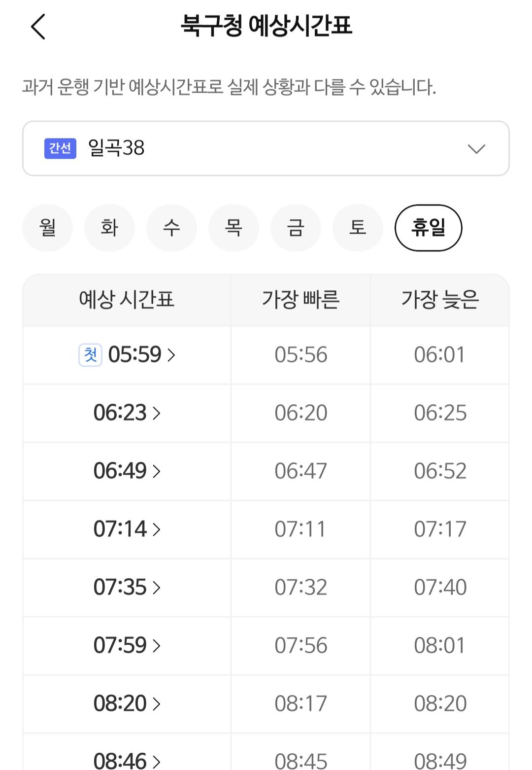The width and height of the screenshot is (532, 770).
Task: Expand route list with the chevron arrow
Action: 476,149
